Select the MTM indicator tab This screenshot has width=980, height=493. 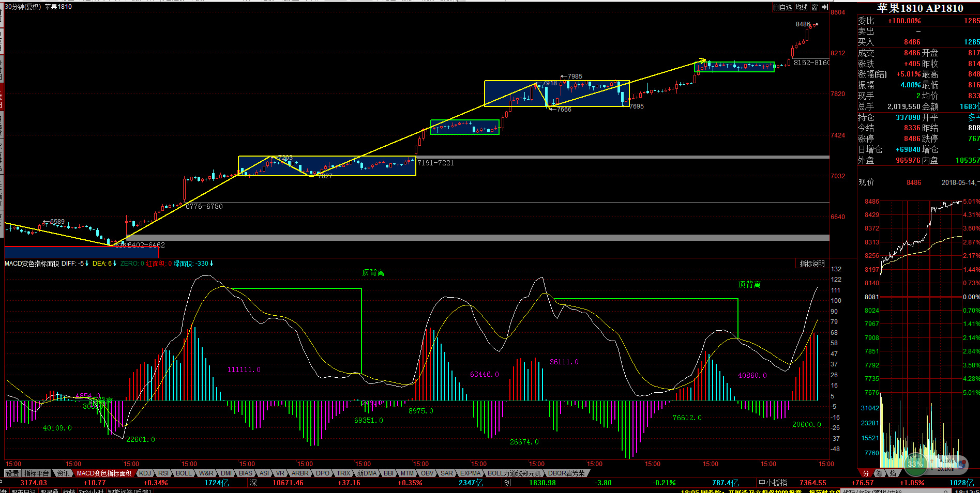[x=407, y=473]
